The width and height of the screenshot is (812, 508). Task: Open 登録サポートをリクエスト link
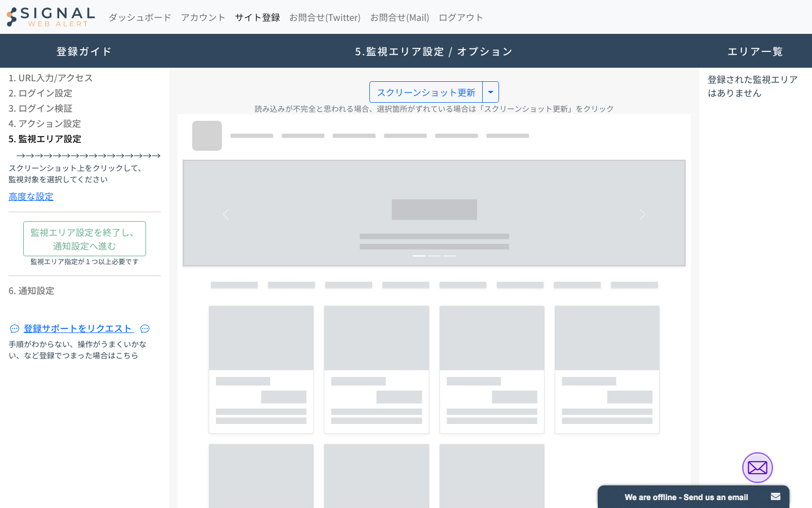point(78,329)
